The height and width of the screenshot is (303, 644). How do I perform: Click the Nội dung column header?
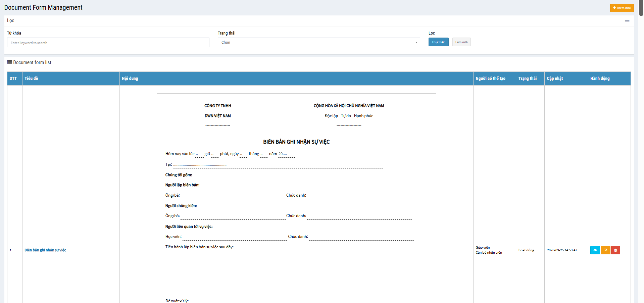(x=130, y=79)
